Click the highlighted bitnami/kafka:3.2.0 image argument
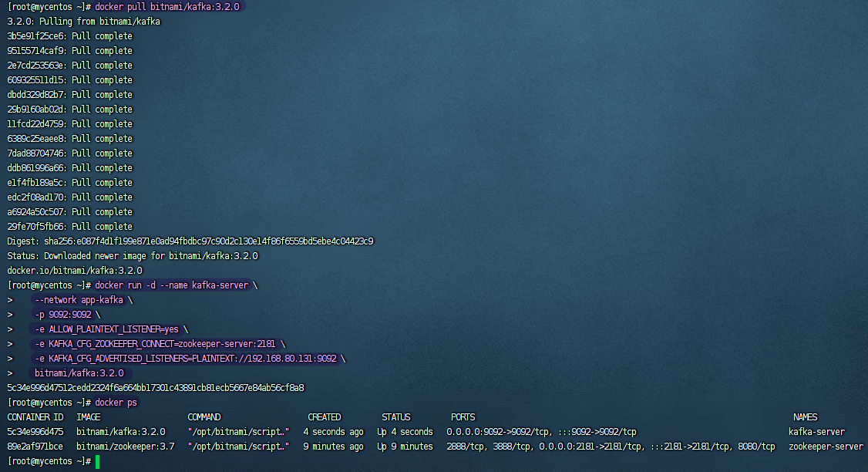Screen dimensions: 868x472 [79, 373]
